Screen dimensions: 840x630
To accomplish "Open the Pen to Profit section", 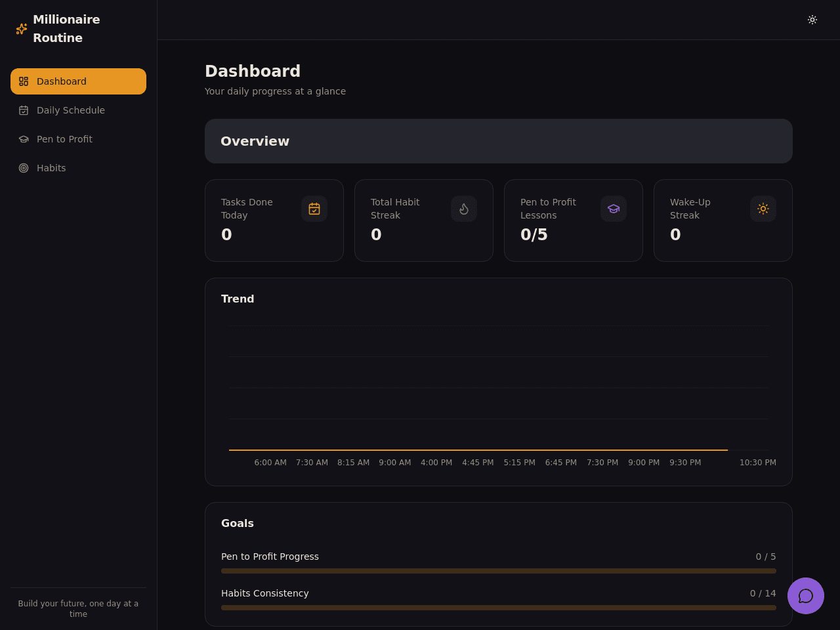I will 78,139.
